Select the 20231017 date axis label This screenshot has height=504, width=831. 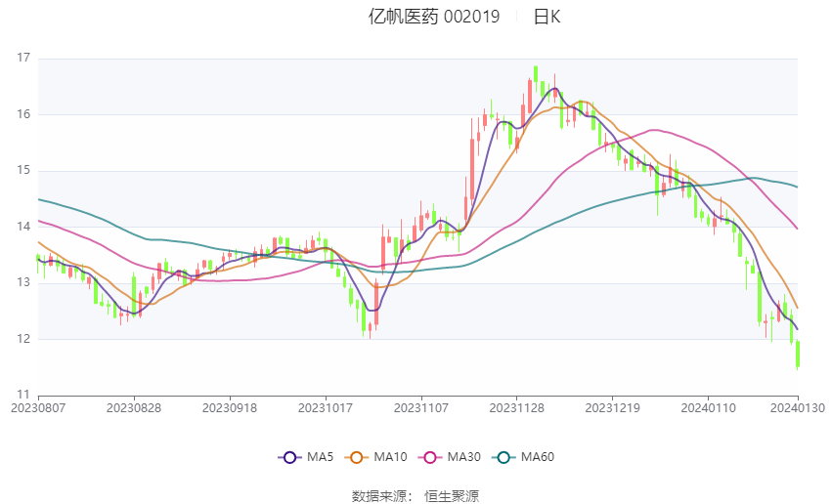(x=326, y=408)
